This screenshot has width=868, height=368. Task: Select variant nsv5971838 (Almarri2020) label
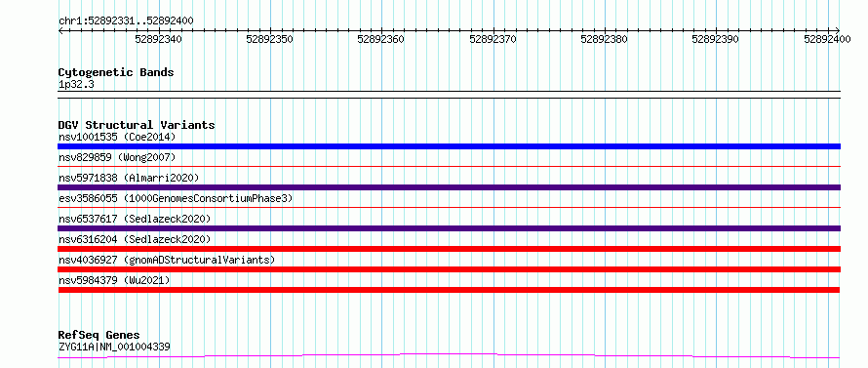click(129, 178)
